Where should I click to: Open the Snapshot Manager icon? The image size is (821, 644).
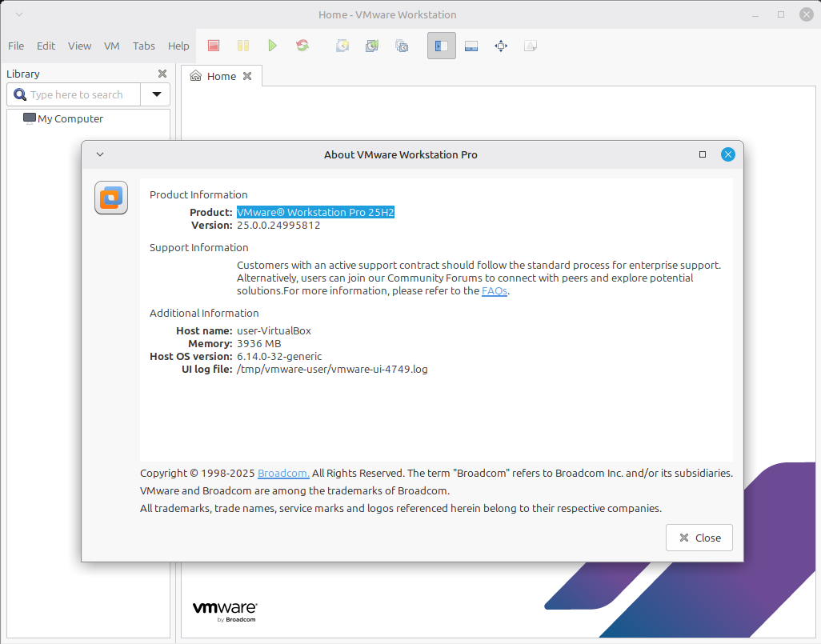[402, 46]
